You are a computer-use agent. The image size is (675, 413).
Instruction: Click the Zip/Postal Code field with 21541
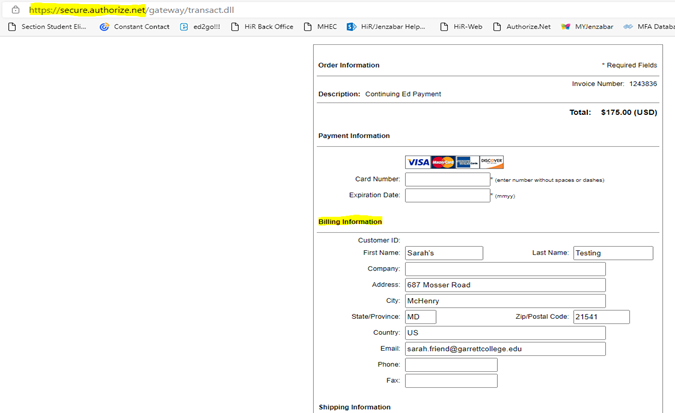point(601,317)
